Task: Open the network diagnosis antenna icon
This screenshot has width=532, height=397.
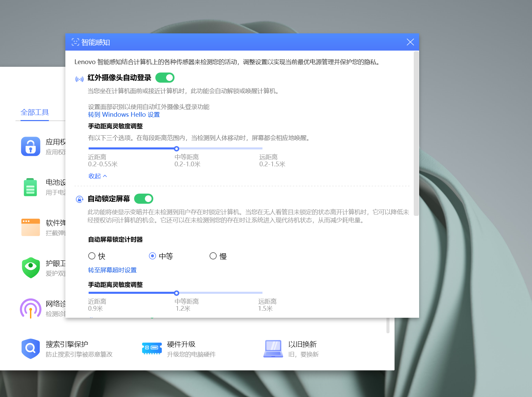Action: click(x=31, y=308)
